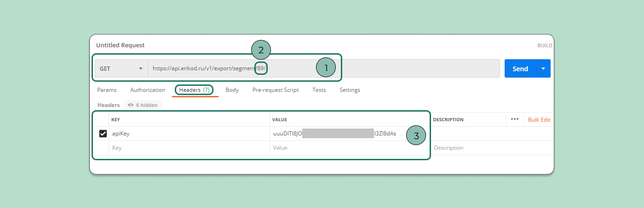644x208 pixels.
Task: Click the apiKey key cell
Action: pos(189,134)
